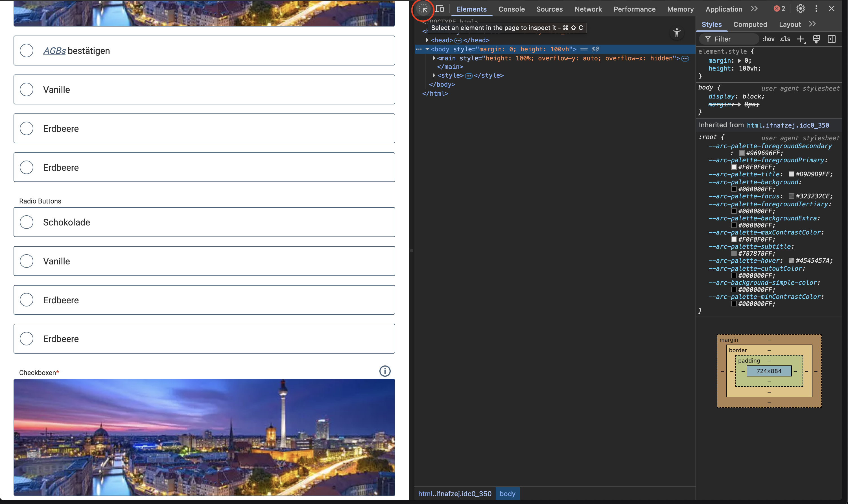Viewport: 848px width, 504px height.
Task: Open the accessibility inspection icon in Elements panel
Action: click(677, 33)
